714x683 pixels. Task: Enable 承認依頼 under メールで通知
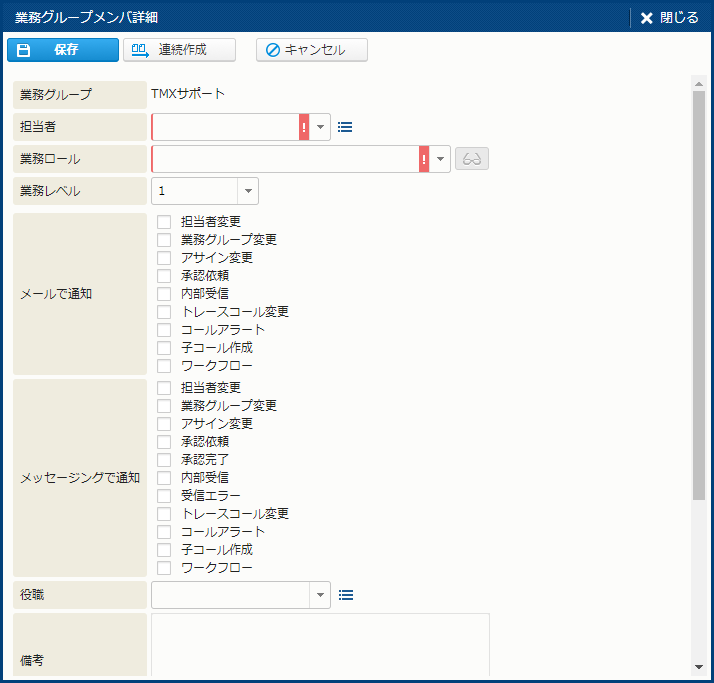(164, 276)
